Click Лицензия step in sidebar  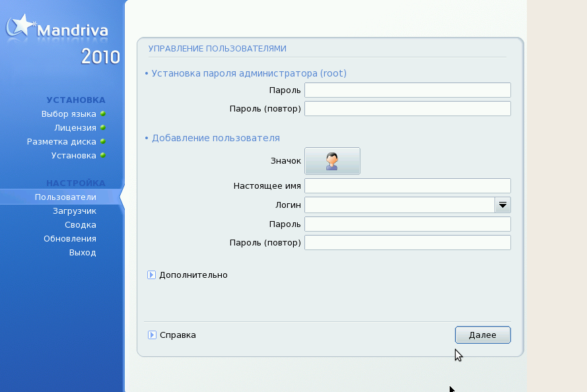(x=75, y=127)
